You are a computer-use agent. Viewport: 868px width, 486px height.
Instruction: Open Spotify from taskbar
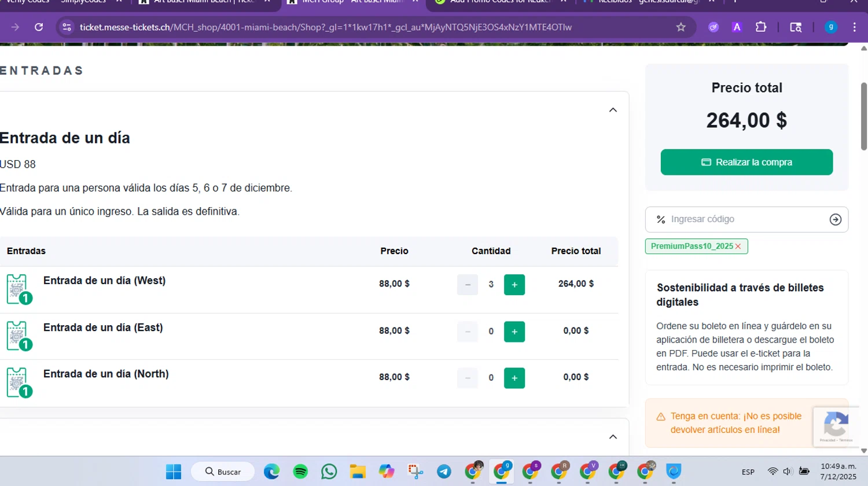[300, 472]
